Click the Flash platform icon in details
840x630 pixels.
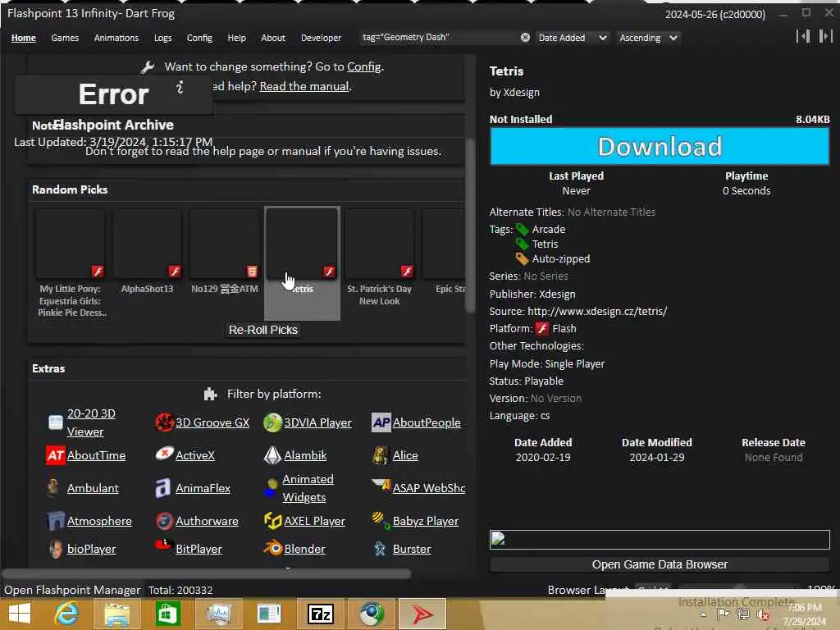pyautogui.click(x=542, y=328)
